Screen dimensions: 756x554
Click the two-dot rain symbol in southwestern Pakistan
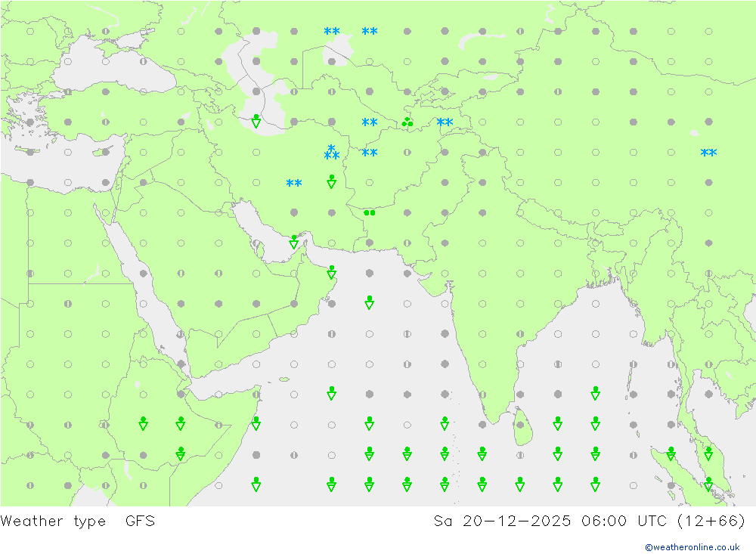tap(370, 212)
